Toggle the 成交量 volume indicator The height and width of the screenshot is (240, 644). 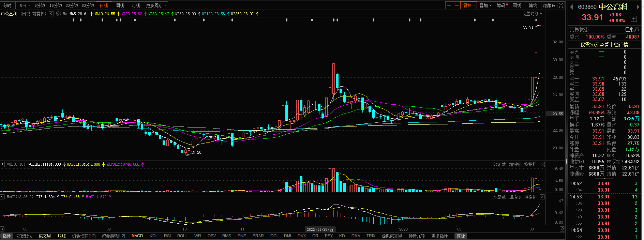click(x=45, y=236)
